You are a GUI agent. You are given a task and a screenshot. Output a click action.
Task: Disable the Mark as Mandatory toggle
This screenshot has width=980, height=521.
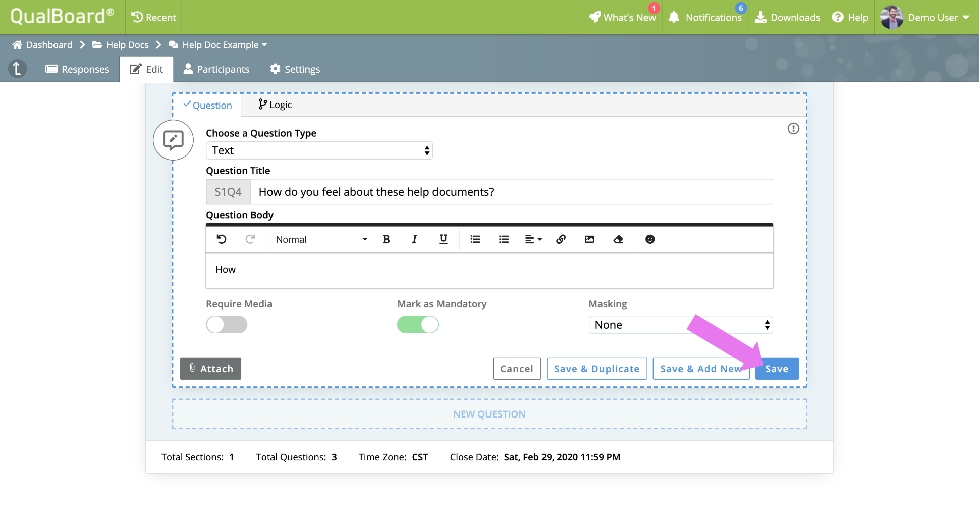tap(418, 325)
